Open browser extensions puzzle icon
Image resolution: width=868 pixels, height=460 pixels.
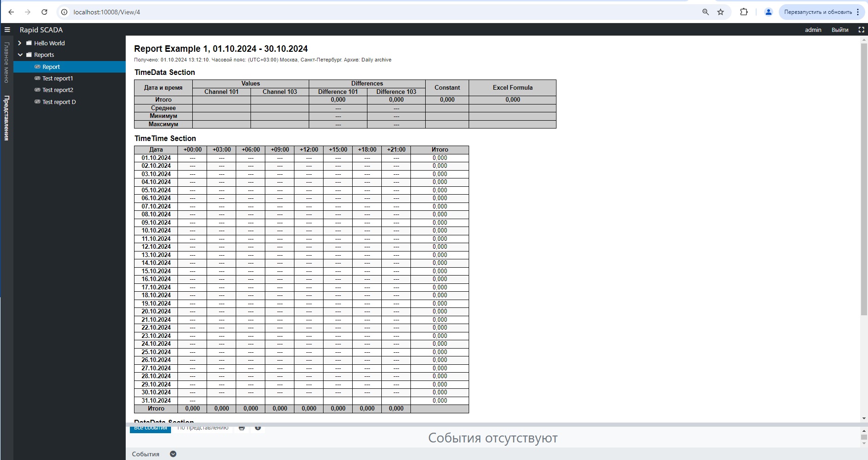click(x=744, y=12)
